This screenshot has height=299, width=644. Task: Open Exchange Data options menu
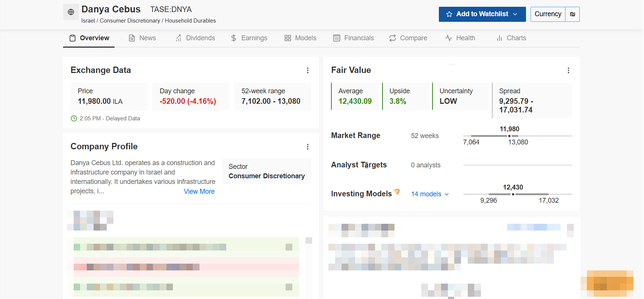coord(308,70)
